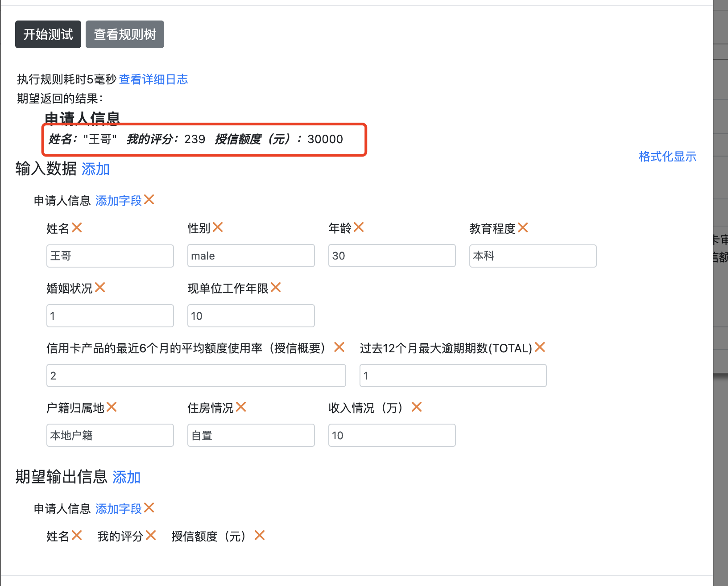Delete 收入情况（万） field X icon
Image resolution: width=728 pixels, height=586 pixels.
[417, 407]
